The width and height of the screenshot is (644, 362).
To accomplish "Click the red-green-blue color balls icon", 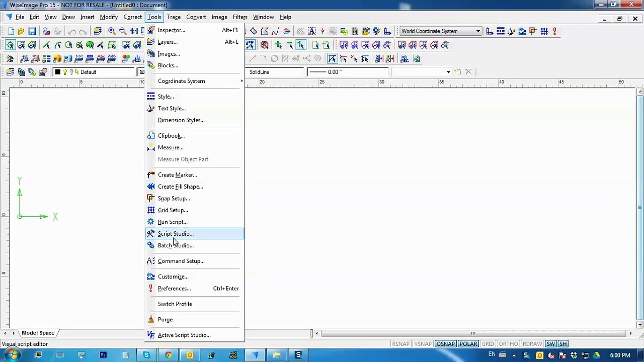I will point(126,59).
